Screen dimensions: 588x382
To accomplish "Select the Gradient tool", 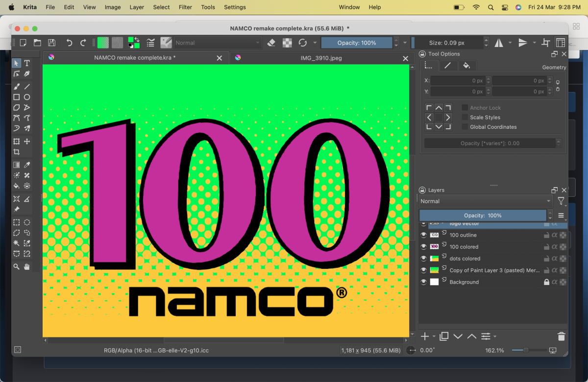I will pos(17,165).
